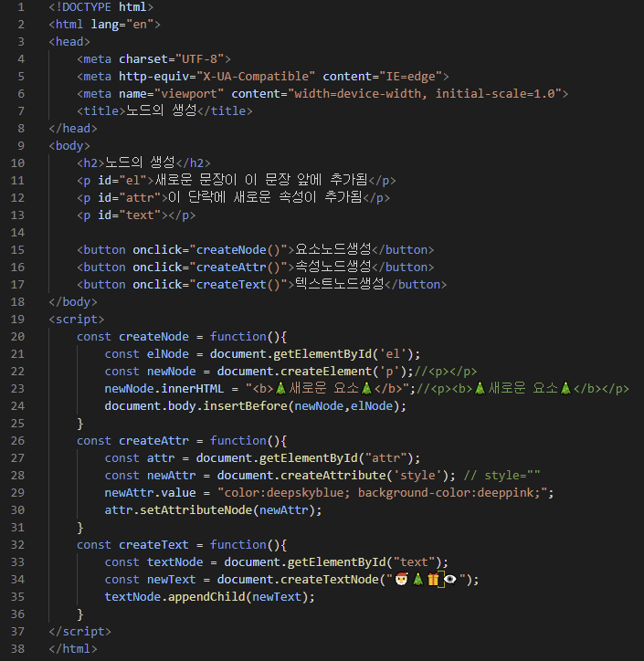The height and width of the screenshot is (661, 644).
Task: Click getElementById('el') call
Action: (x=343, y=353)
